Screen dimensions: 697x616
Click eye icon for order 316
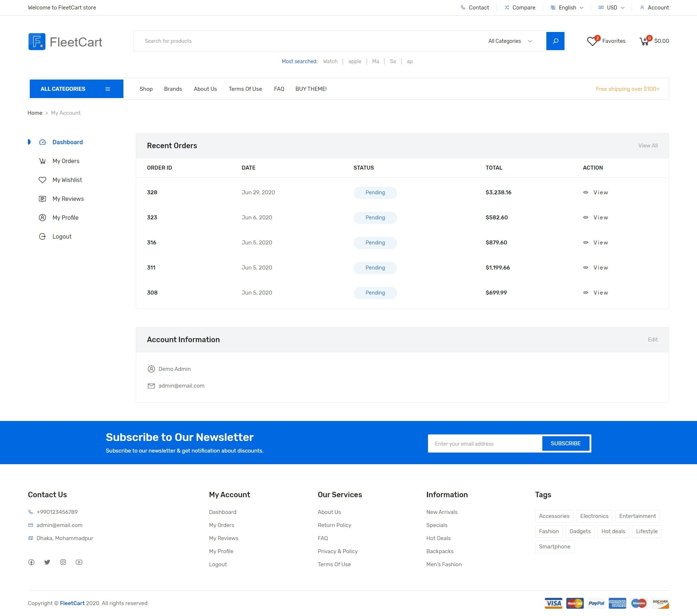(586, 243)
